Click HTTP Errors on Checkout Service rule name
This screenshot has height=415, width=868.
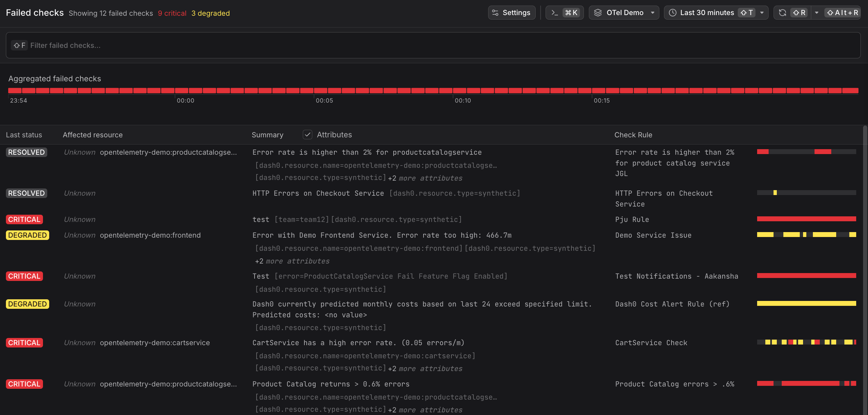click(x=664, y=199)
